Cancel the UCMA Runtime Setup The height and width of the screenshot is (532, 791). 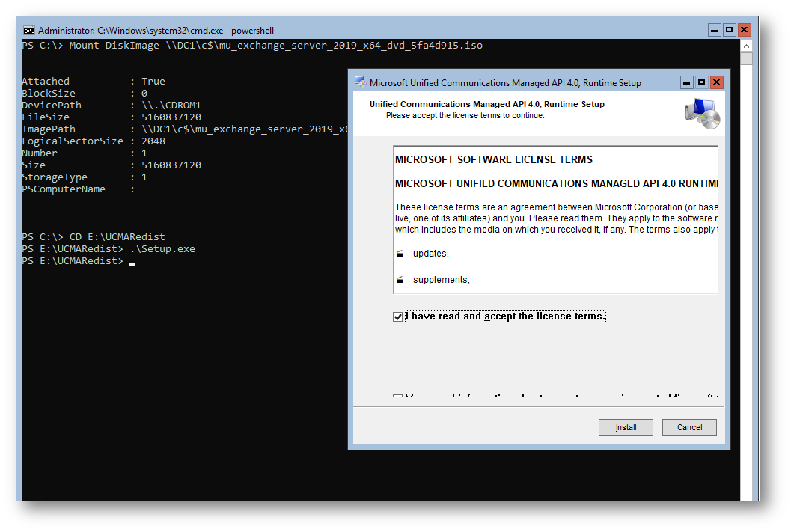689,427
